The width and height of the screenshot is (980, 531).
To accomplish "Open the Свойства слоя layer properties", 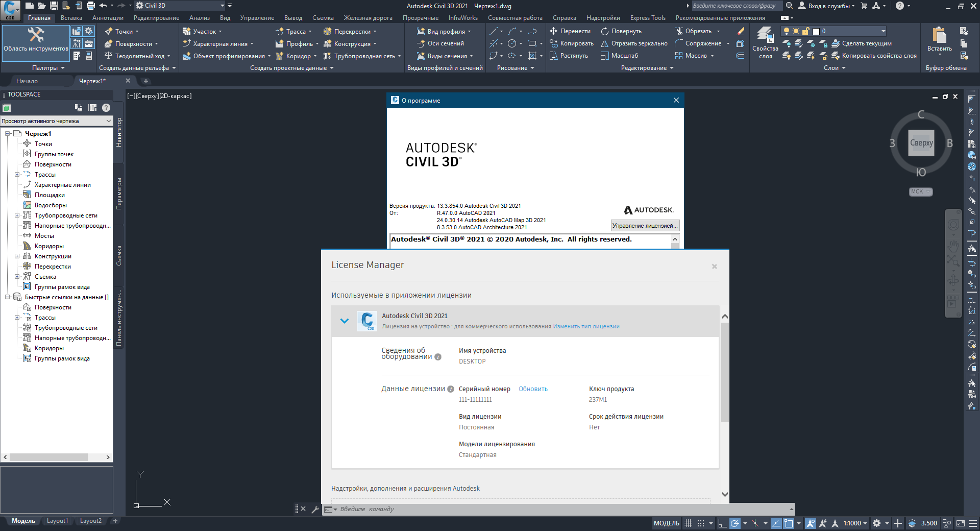I will (765, 43).
